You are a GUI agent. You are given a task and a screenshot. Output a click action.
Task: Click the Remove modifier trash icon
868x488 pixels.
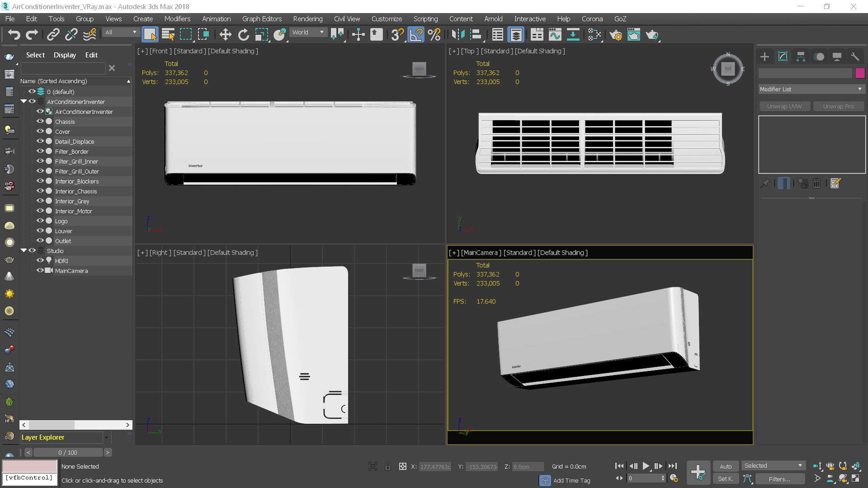tap(816, 183)
